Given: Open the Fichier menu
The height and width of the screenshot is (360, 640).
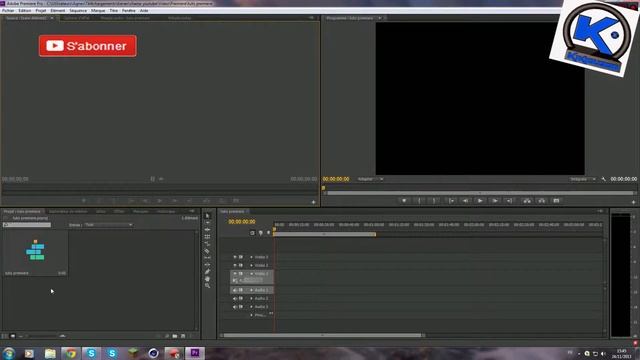Looking at the screenshot, I should [8, 11].
